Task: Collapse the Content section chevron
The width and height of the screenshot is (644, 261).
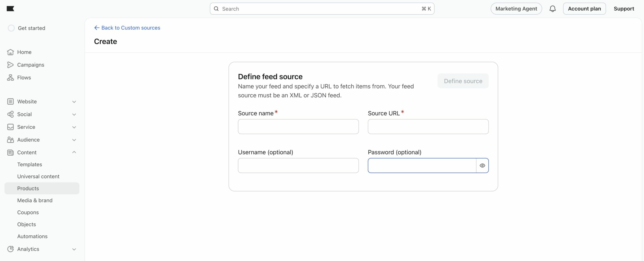Action: point(74,152)
